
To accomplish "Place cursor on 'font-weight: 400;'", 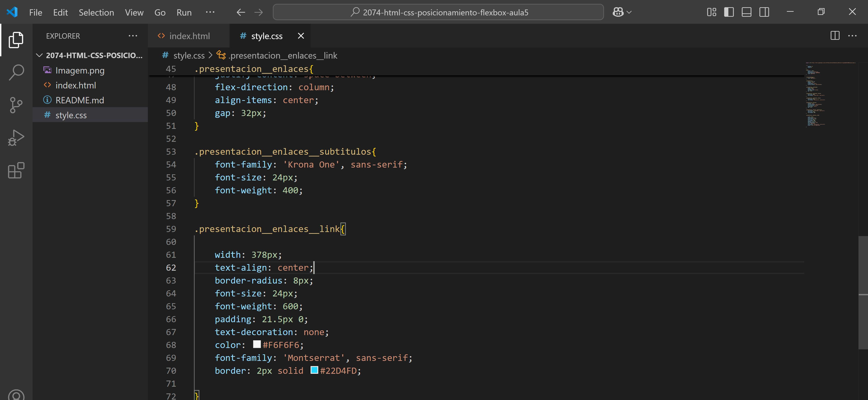I will click(x=258, y=190).
